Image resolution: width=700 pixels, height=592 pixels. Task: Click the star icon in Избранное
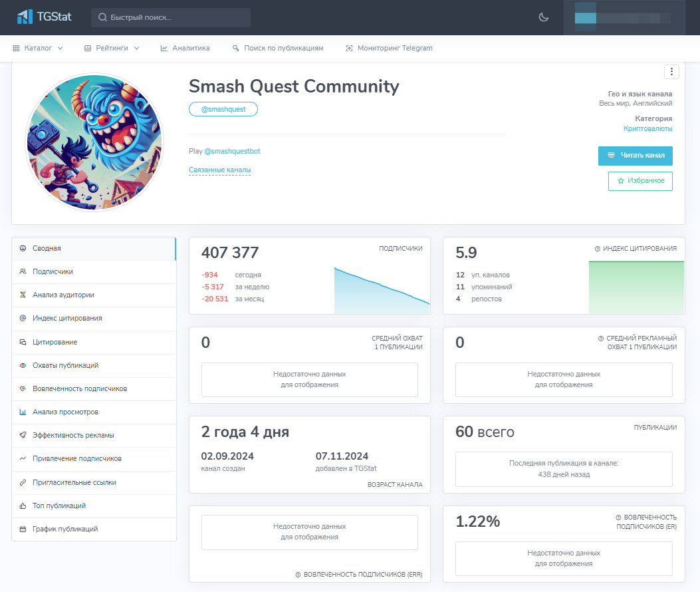pyautogui.click(x=620, y=181)
